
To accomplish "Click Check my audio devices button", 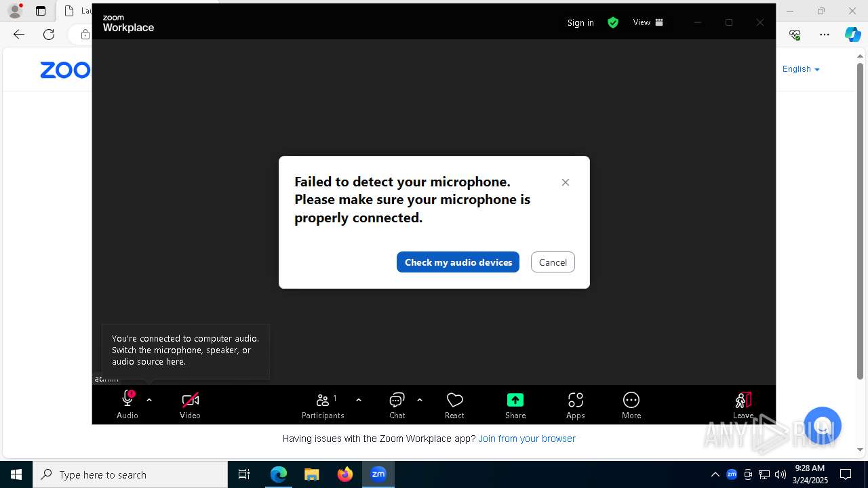I will [458, 262].
